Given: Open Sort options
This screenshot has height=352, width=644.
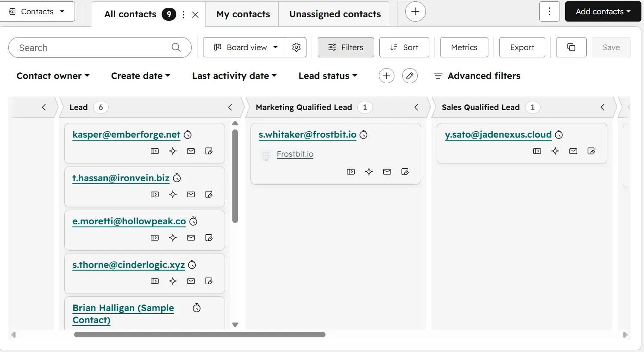Looking at the screenshot, I should 404,47.
